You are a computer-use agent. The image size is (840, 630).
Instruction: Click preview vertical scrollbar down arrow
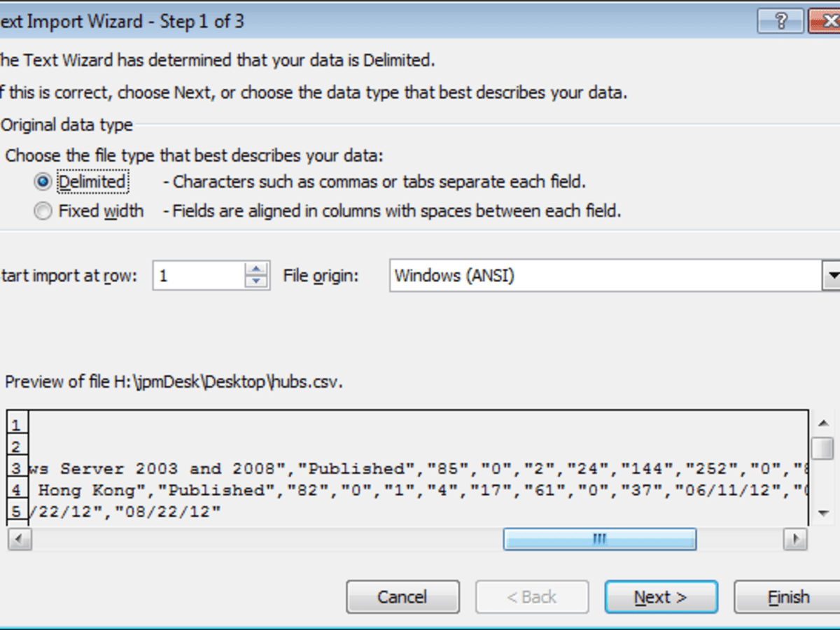point(824,513)
